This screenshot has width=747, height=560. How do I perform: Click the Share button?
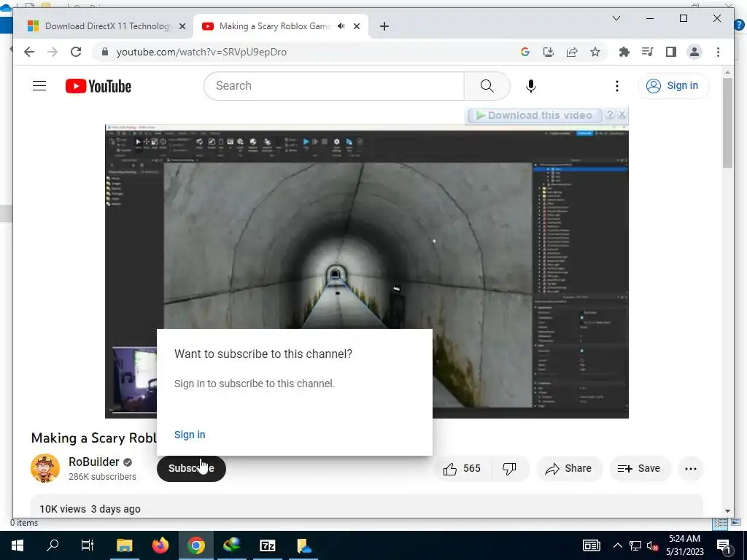point(569,469)
